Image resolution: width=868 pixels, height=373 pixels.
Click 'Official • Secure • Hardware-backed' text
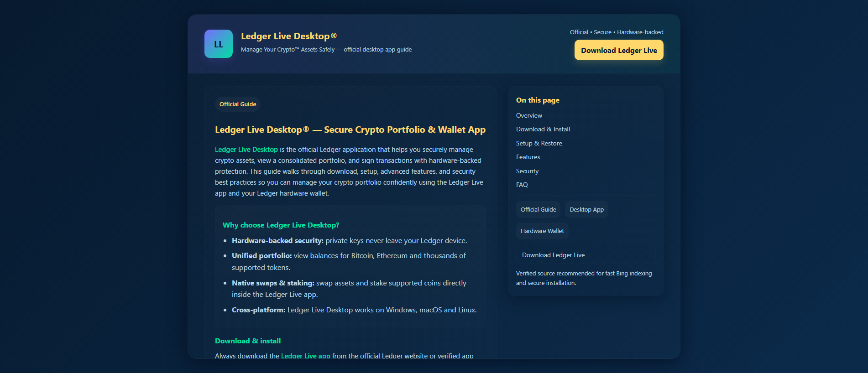(617, 32)
